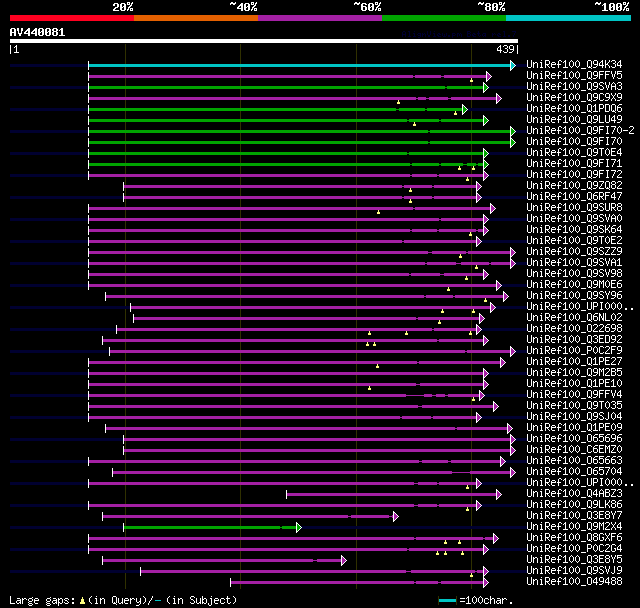Screen dimensions: 640x608
Task: Click the UniRef100_O65696 label
Action: tap(574, 439)
